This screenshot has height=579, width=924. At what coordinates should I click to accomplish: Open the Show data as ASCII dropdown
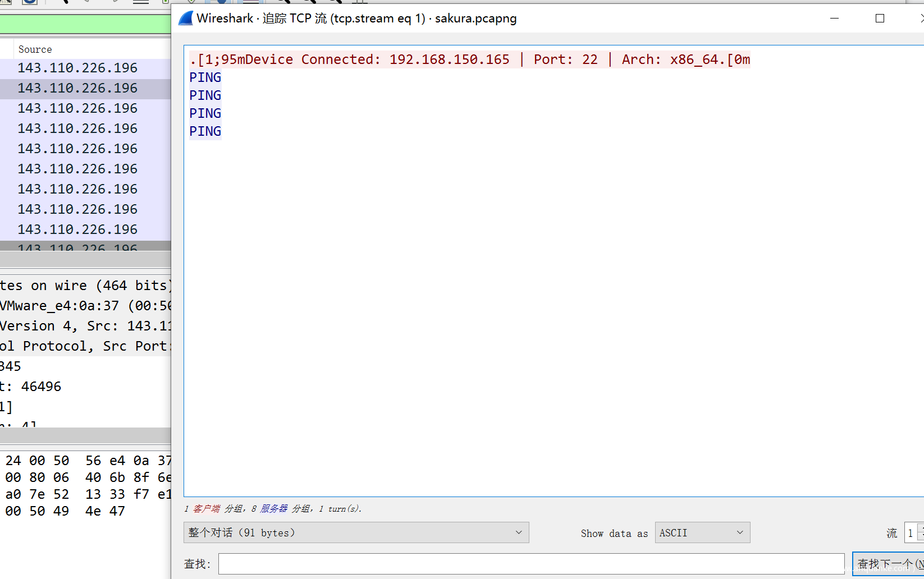click(702, 532)
